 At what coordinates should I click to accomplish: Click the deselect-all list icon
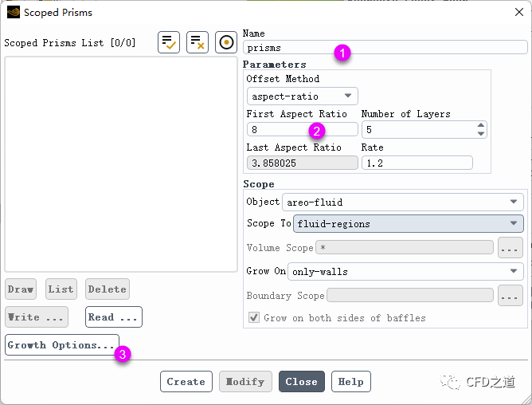[198, 42]
